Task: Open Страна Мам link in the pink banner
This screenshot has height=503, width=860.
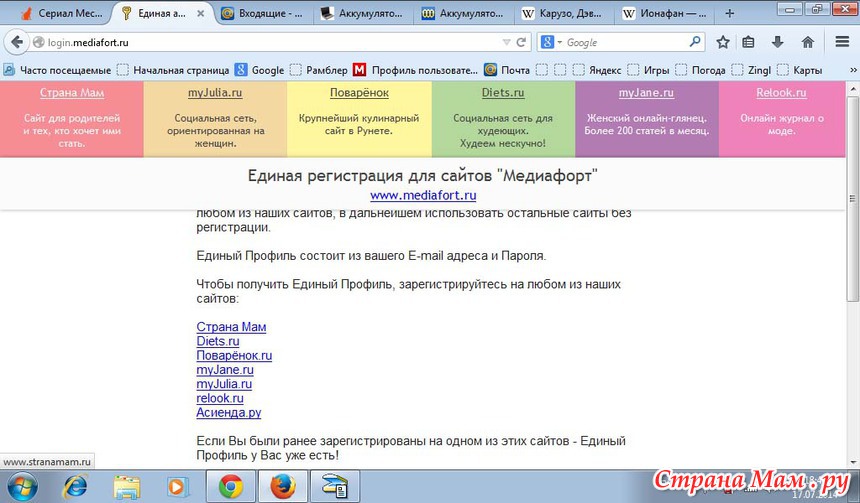Action: pos(72,93)
